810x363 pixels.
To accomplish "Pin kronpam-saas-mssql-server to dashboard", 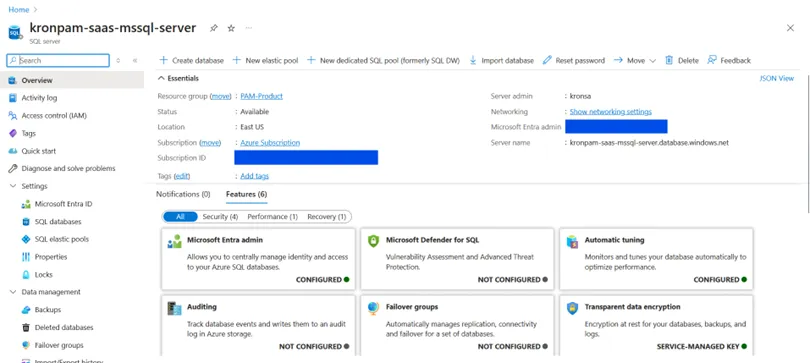I will tap(213, 28).
